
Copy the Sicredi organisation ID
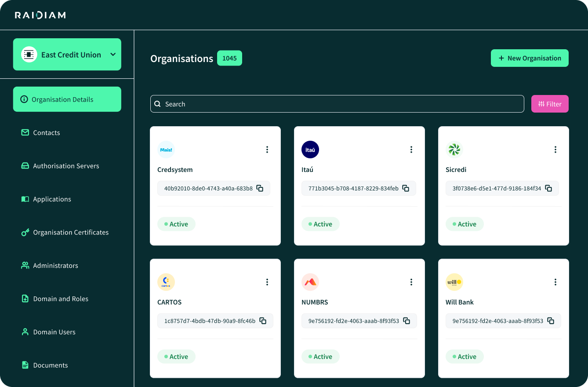pyautogui.click(x=548, y=188)
